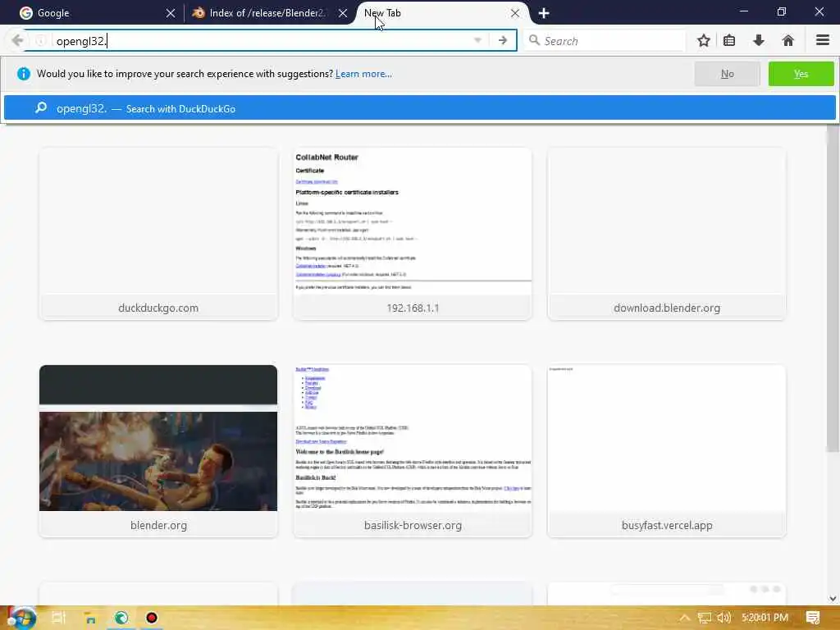This screenshot has width=840, height=630.
Task: Expand the hidden system tray icons chevron
Action: [x=684, y=618]
